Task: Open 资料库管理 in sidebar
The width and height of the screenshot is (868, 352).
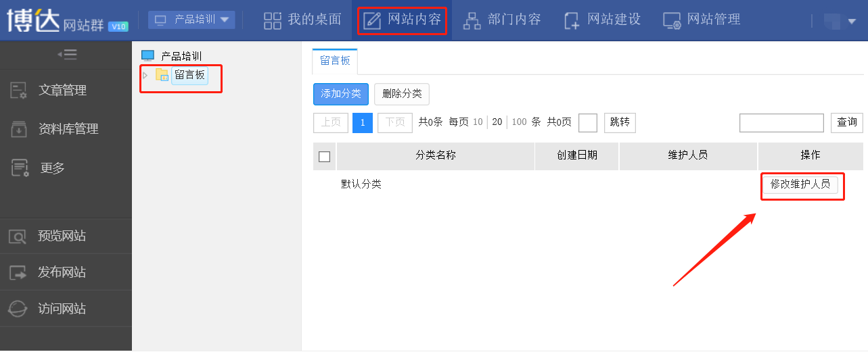Action: click(66, 128)
